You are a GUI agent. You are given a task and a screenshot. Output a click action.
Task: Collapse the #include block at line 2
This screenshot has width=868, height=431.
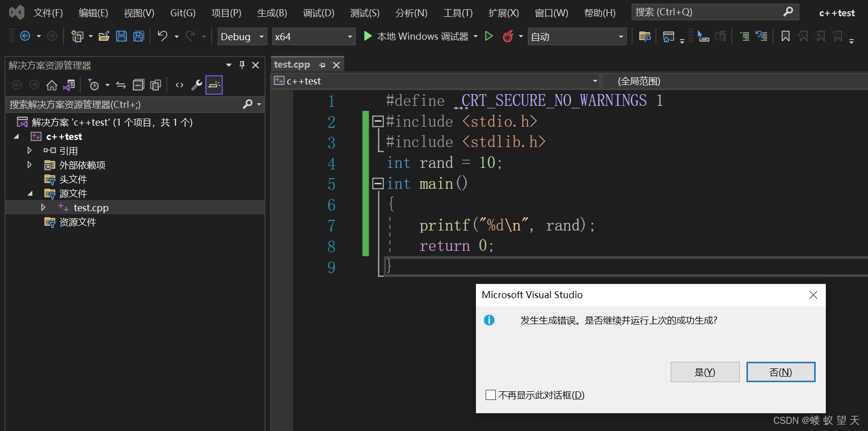378,122
